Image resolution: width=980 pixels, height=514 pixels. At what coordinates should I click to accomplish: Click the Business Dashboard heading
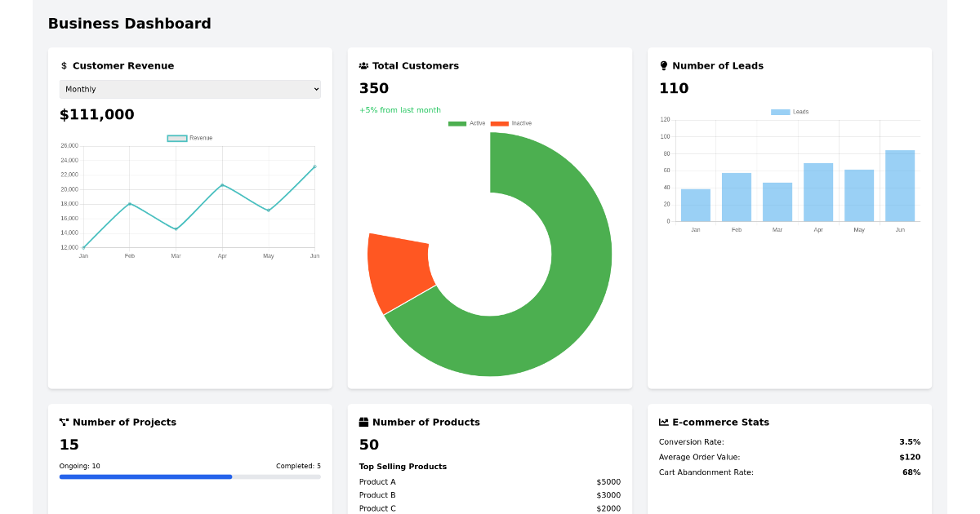(129, 24)
